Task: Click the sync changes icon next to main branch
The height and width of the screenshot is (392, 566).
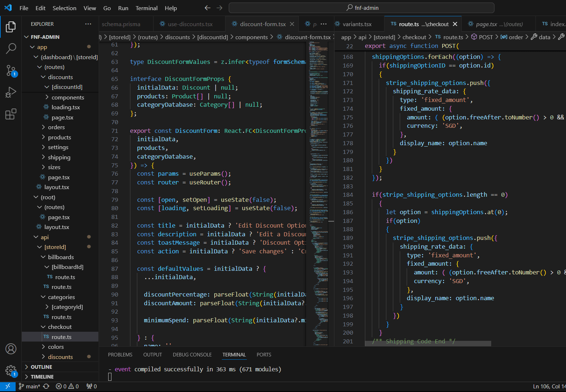Action: pyautogui.click(x=46, y=386)
